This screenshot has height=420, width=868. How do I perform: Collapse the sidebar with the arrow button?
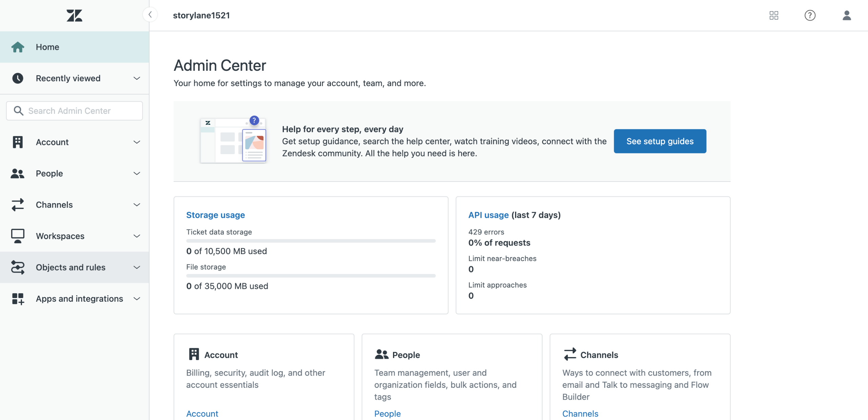coord(150,15)
